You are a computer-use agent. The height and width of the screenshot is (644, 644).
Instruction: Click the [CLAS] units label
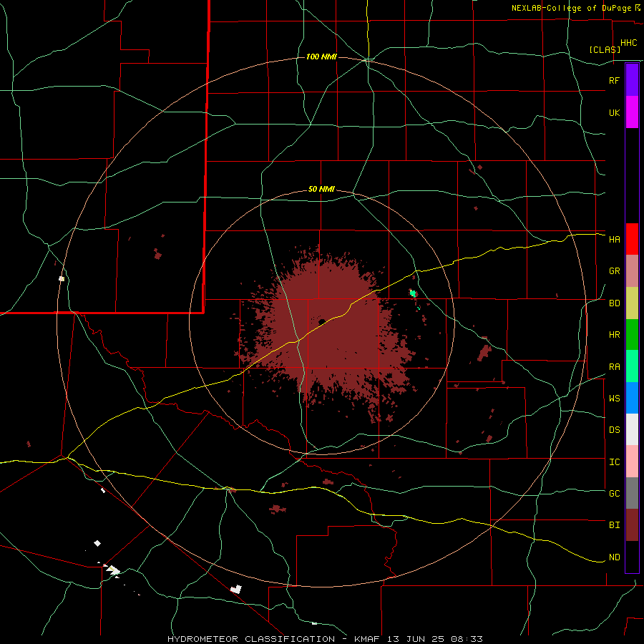(x=605, y=49)
